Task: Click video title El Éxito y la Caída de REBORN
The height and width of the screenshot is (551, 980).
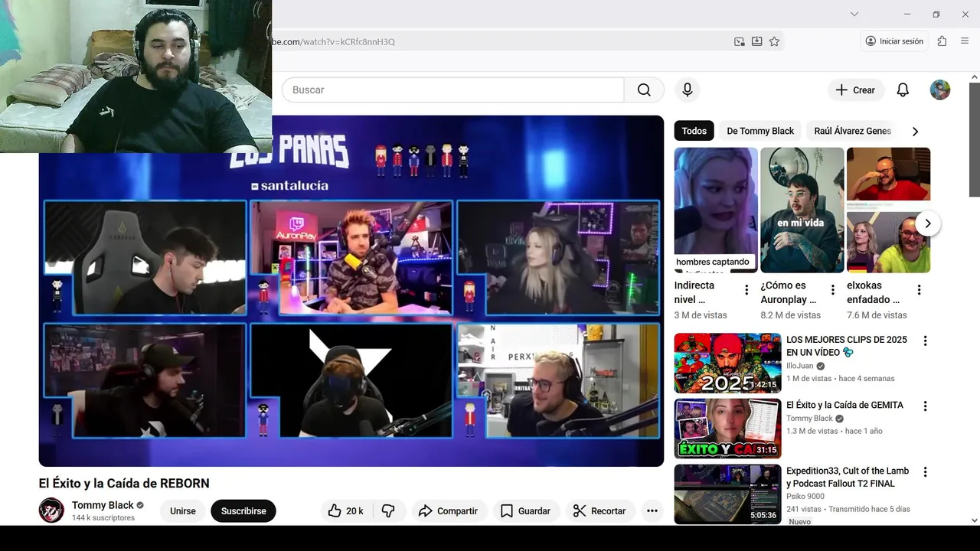Action: (124, 483)
